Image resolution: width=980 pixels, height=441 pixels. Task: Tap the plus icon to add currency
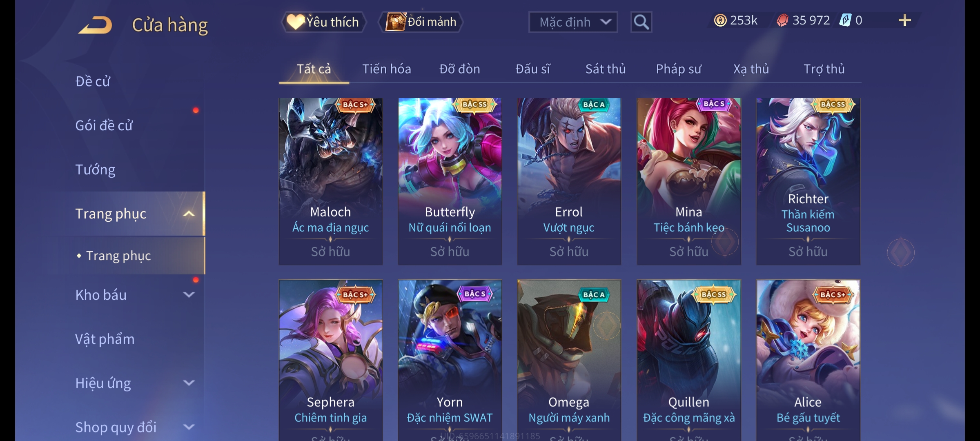tap(905, 20)
